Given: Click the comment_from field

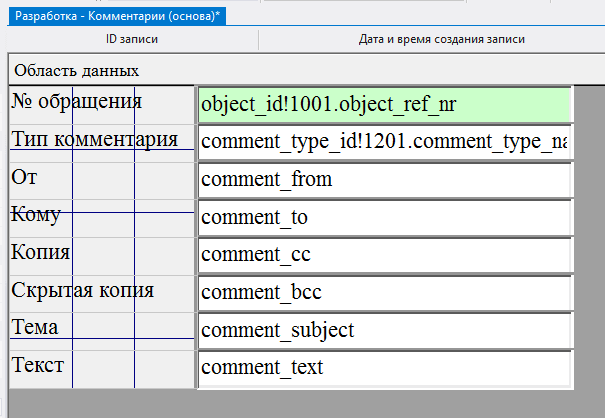Looking at the screenshot, I should [x=384, y=180].
